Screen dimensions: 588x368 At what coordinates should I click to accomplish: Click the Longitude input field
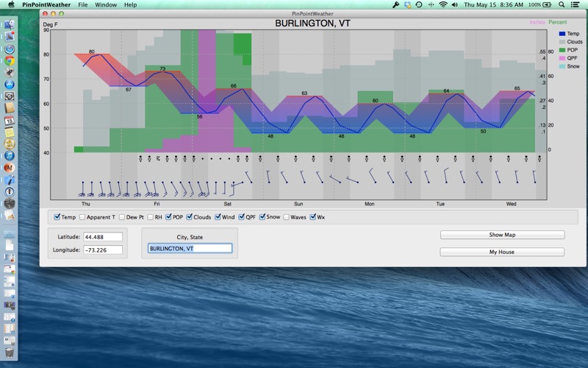tap(103, 250)
